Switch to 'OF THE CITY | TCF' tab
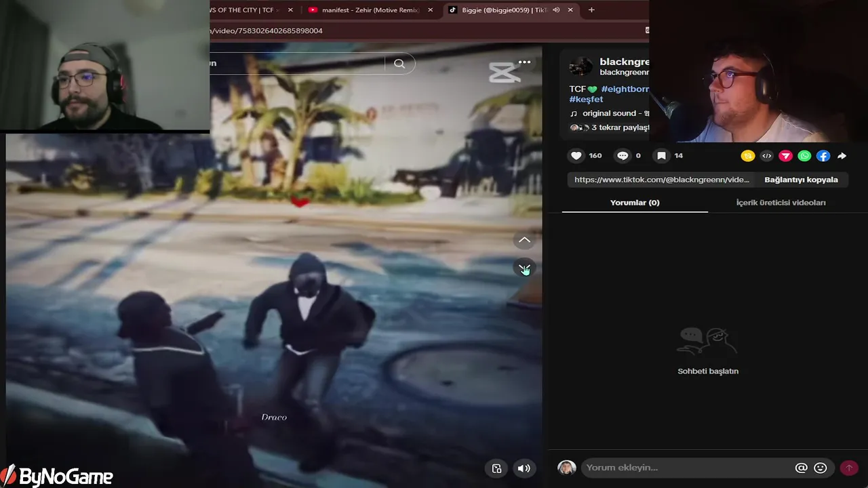The height and width of the screenshot is (488, 868). coord(244,10)
